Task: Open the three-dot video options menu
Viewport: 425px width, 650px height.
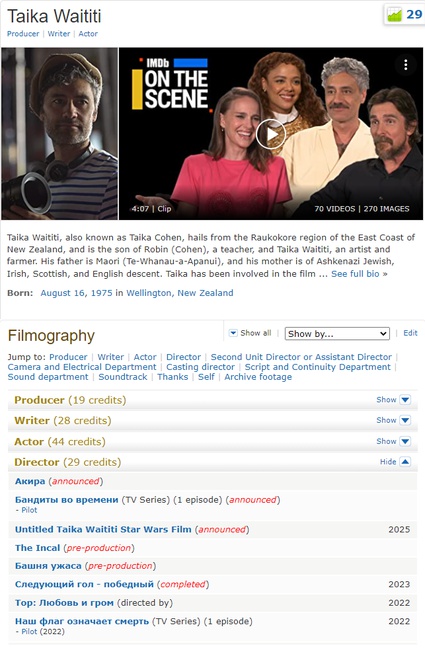Action: (x=406, y=65)
